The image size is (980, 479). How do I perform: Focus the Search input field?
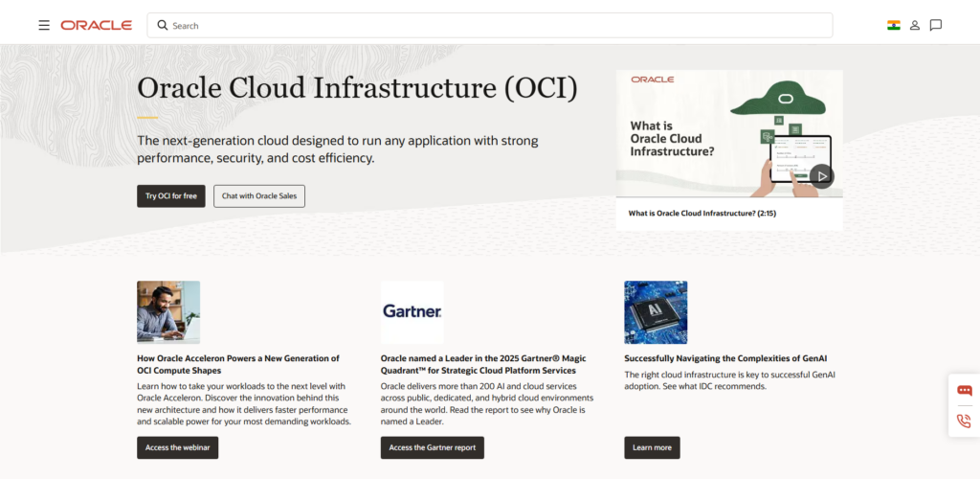(x=490, y=26)
